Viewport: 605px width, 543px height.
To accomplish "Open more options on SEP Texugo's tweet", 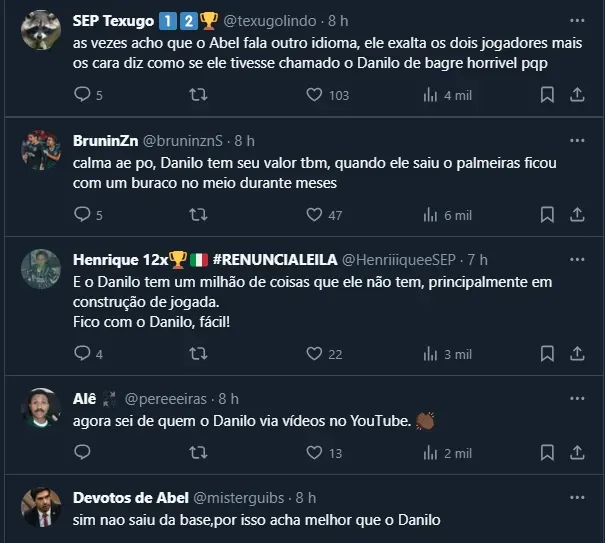I will coord(577,20).
